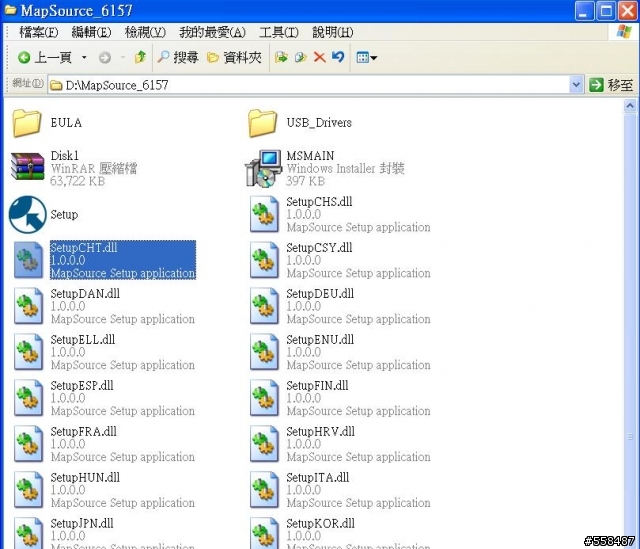Image resolution: width=640 pixels, height=549 pixels.
Task: Select the SetupDAN.dll file icon
Action: tap(28, 306)
